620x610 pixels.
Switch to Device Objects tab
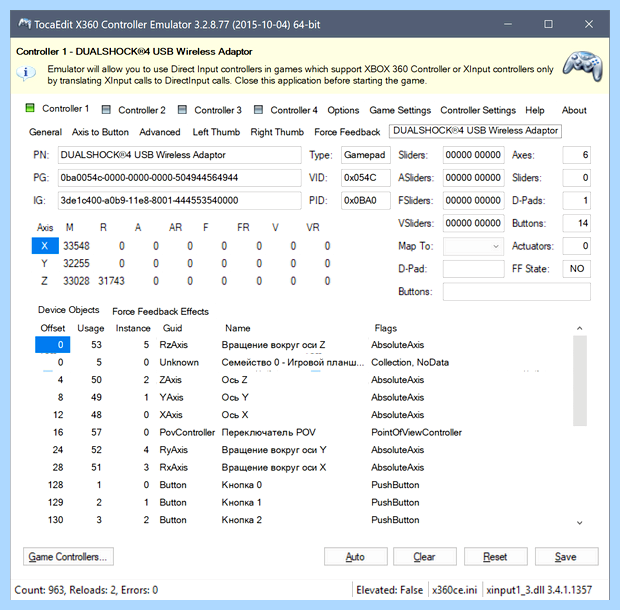point(68,310)
